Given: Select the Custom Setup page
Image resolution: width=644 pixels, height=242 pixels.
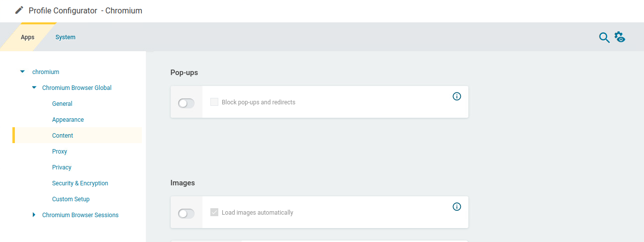Looking at the screenshot, I should [71, 199].
